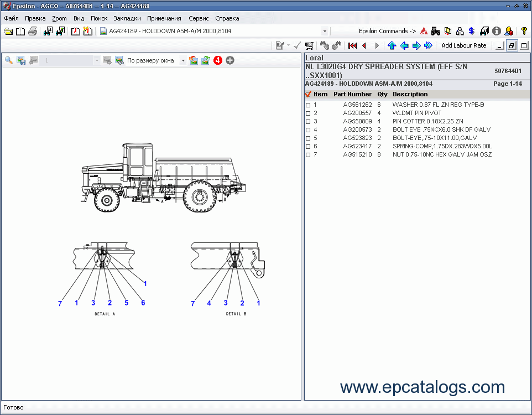Go to previous page with red left arrow

[364, 45]
